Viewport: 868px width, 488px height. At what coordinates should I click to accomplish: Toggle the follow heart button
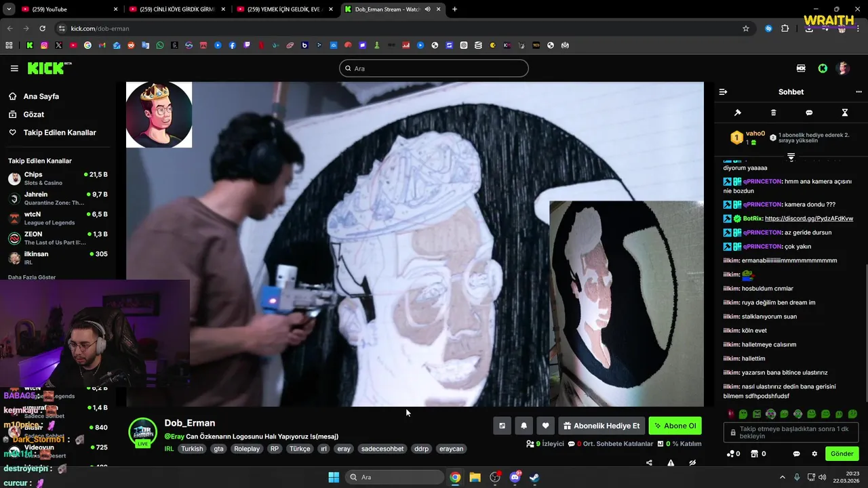click(x=545, y=426)
